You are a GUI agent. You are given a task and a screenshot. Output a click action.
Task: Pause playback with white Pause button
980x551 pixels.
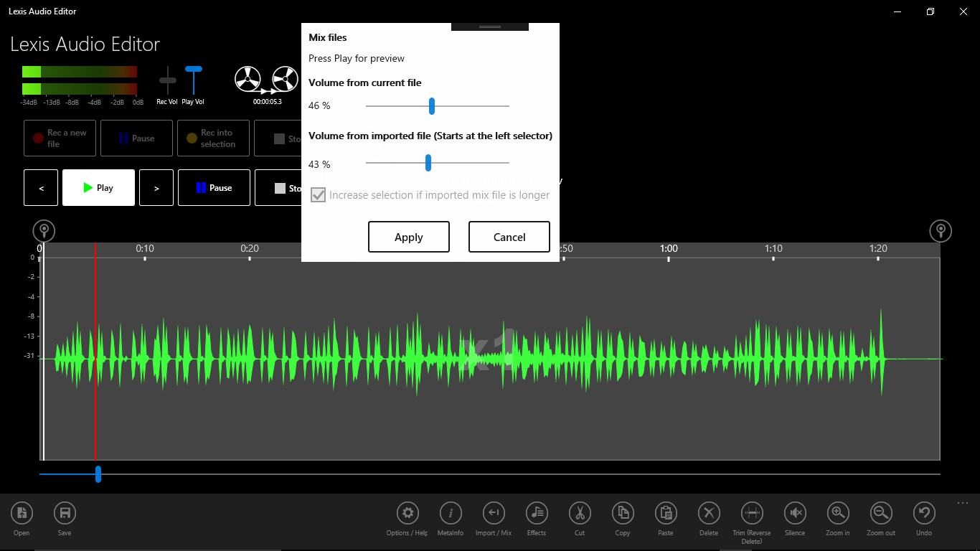pos(214,188)
